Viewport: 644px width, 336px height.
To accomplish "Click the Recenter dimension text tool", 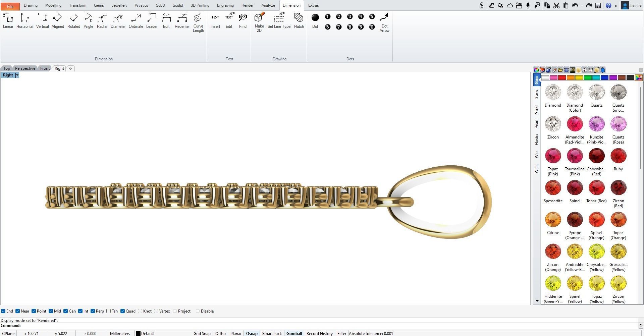I will click(182, 21).
